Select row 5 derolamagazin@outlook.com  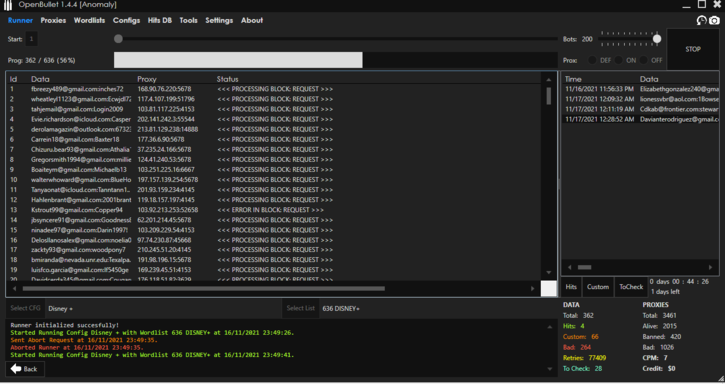(x=273, y=129)
